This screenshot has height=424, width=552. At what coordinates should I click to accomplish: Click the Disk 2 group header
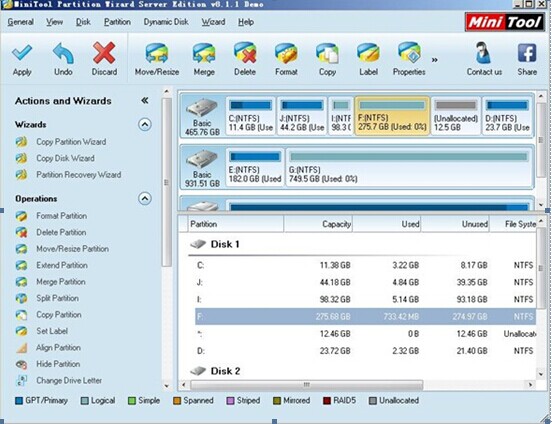(215, 371)
